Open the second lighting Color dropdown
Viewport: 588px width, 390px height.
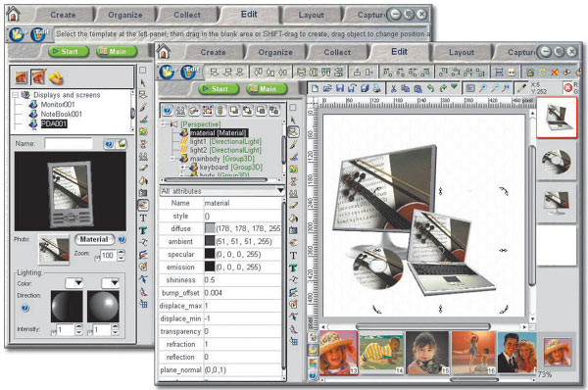tap(110, 283)
